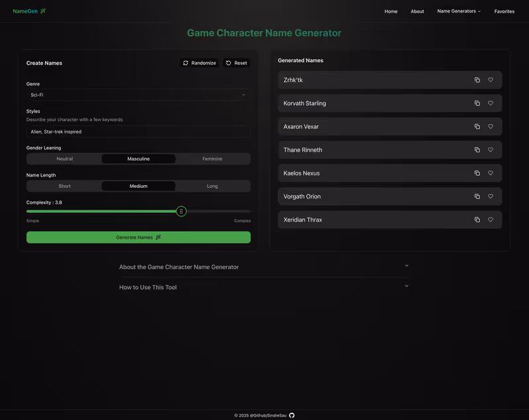Set name length to Long

click(x=212, y=186)
